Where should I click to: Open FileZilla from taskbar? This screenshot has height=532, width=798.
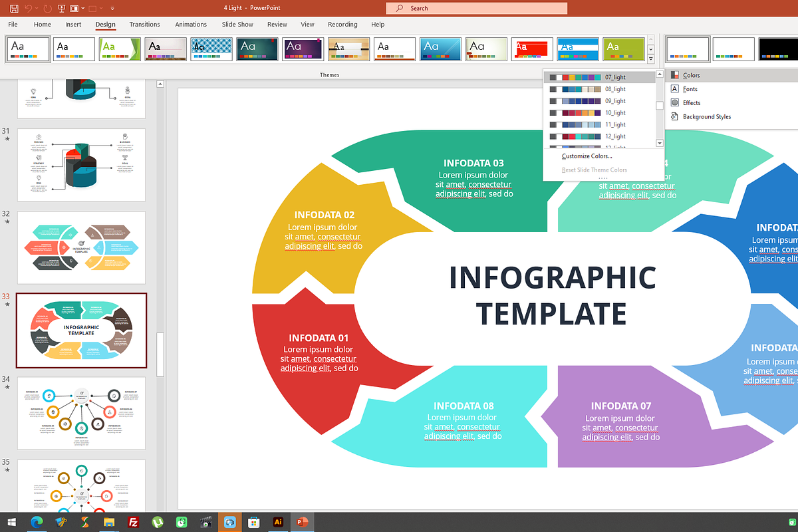click(133, 522)
